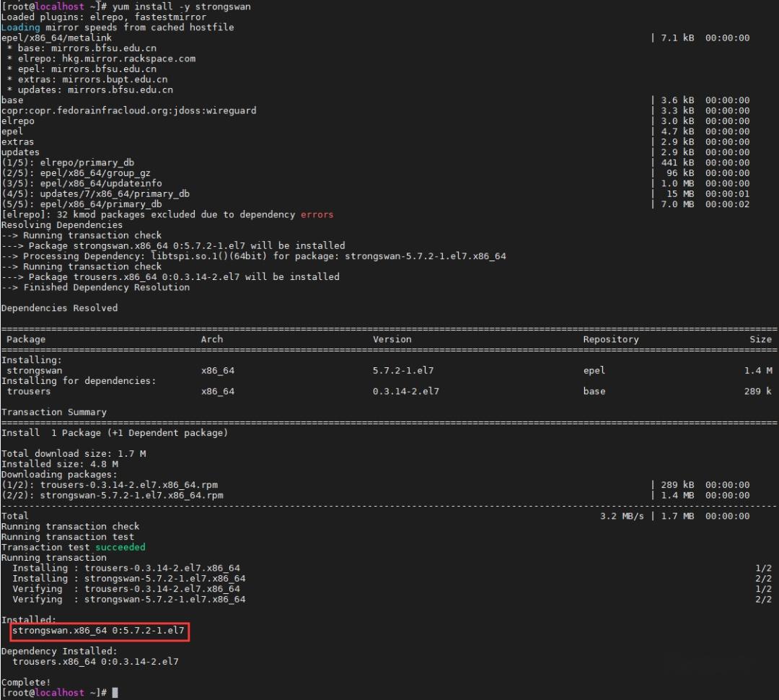Click 'Installing : strongswan-5.7.2-1.el7.x86_64' line
779x700 pixels.
pos(128,578)
